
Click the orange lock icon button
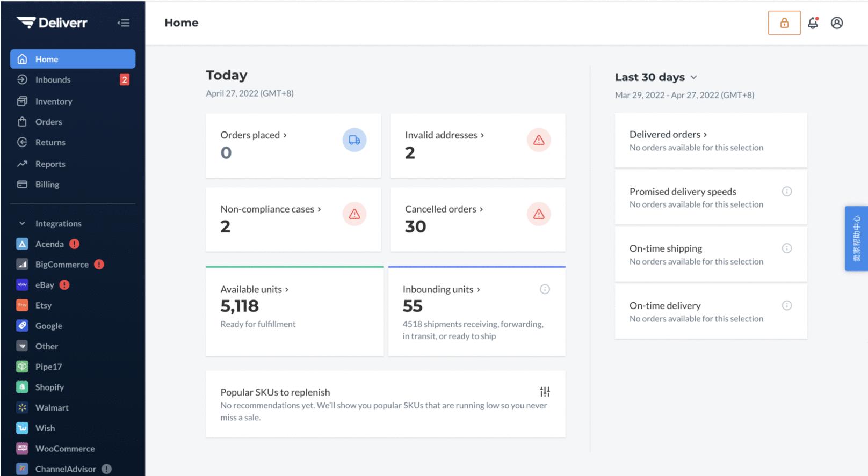pyautogui.click(x=784, y=23)
